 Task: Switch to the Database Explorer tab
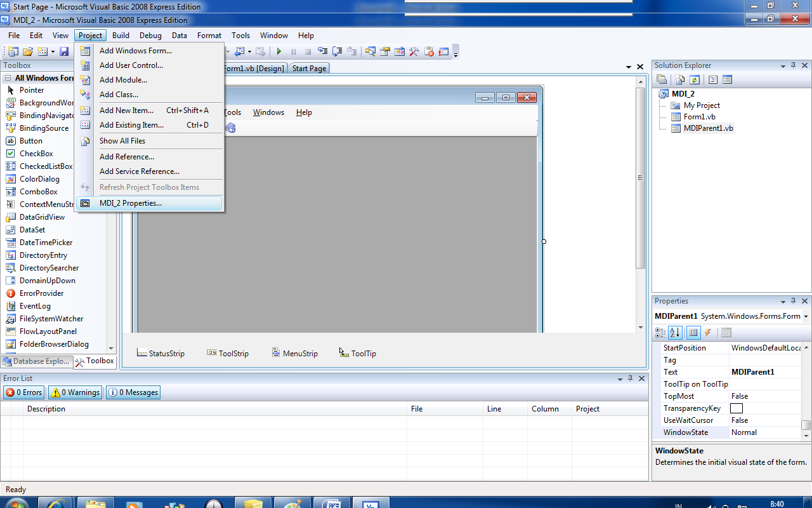coord(36,361)
